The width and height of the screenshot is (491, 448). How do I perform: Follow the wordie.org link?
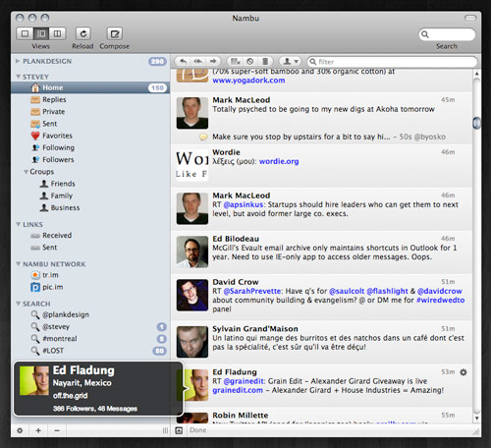pyautogui.click(x=279, y=161)
